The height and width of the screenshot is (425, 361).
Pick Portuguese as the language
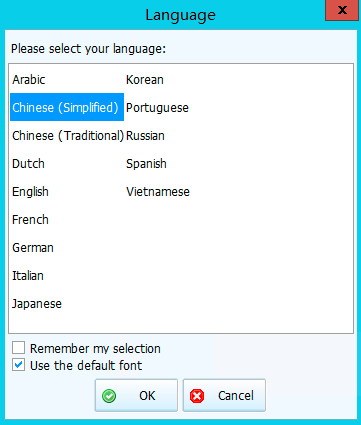click(x=157, y=108)
